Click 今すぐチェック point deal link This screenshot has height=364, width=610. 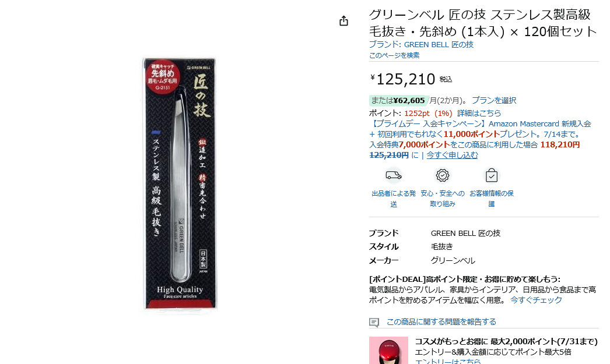(536, 300)
